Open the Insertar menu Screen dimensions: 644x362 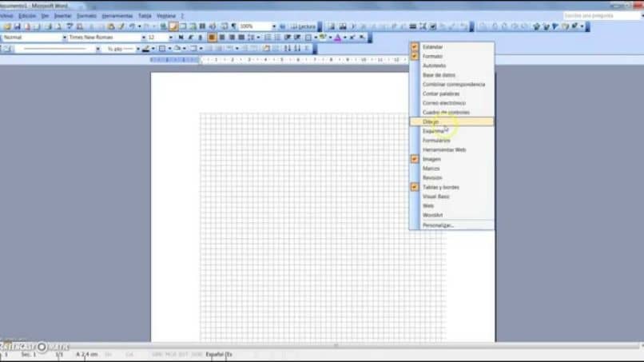point(63,16)
